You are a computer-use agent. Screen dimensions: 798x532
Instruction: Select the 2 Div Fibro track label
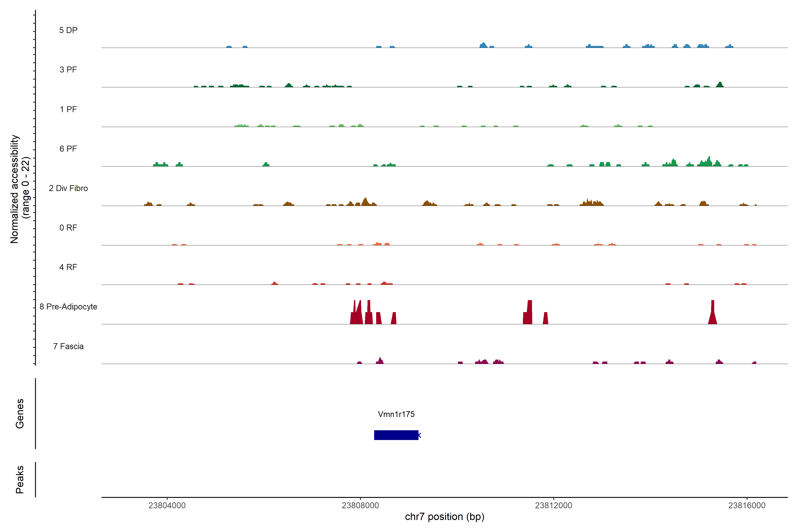tap(68, 188)
